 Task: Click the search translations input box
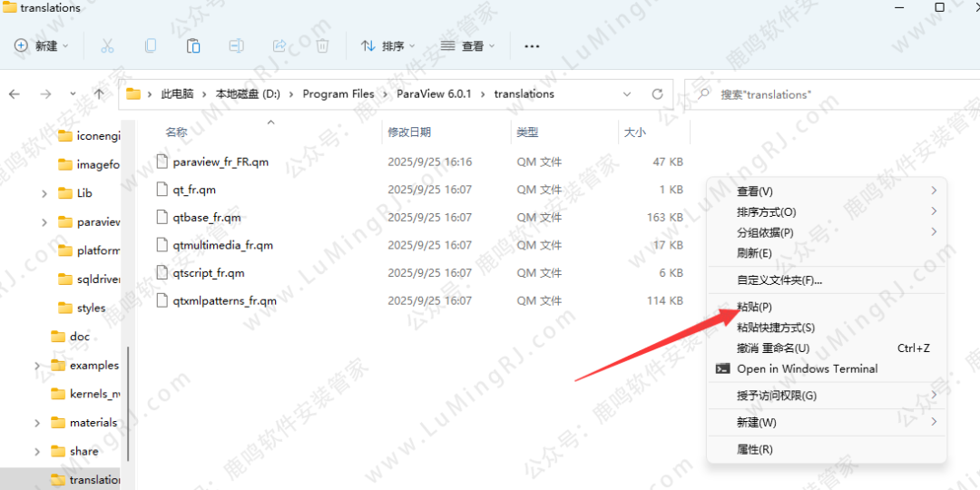835,94
